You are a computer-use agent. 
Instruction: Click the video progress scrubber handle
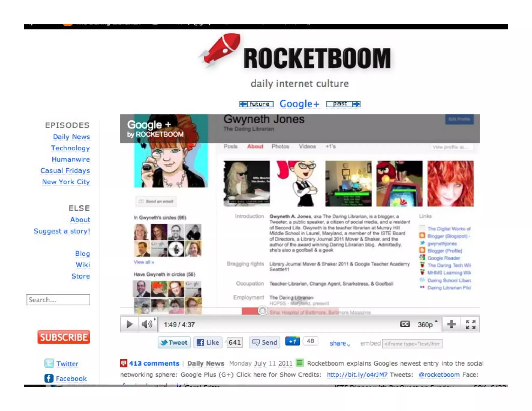click(x=263, y=310)
